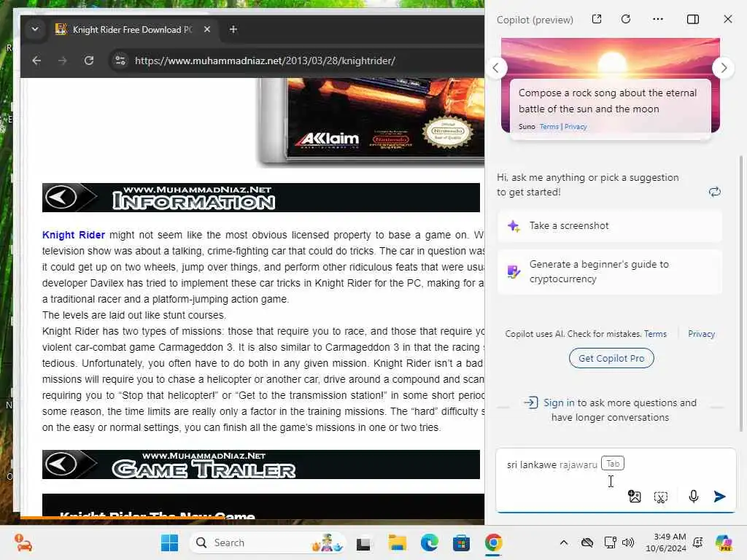Toggle Copilot sidebar docking layout icon

tap(693, 20)
